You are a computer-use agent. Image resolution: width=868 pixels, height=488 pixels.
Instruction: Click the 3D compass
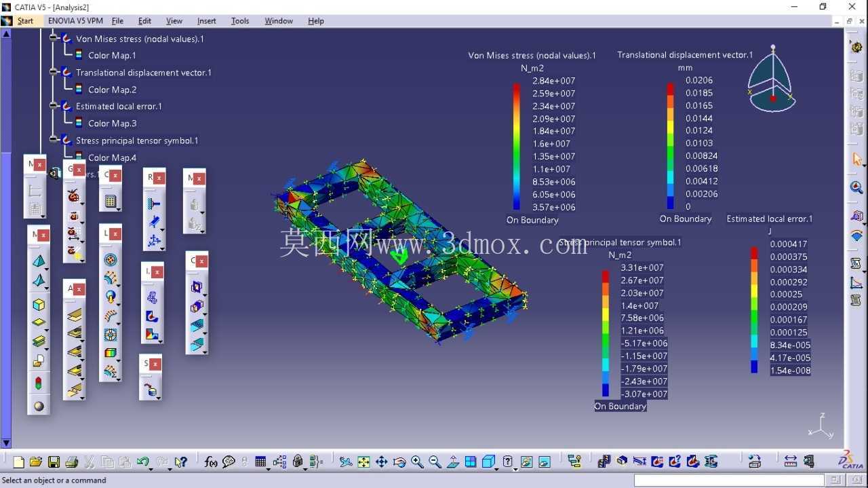pos(772,79)
